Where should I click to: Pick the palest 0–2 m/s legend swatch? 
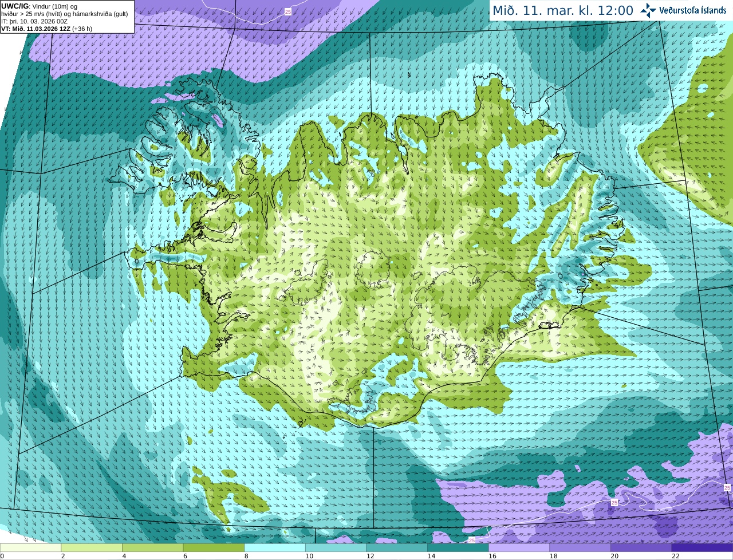point(30,547)
